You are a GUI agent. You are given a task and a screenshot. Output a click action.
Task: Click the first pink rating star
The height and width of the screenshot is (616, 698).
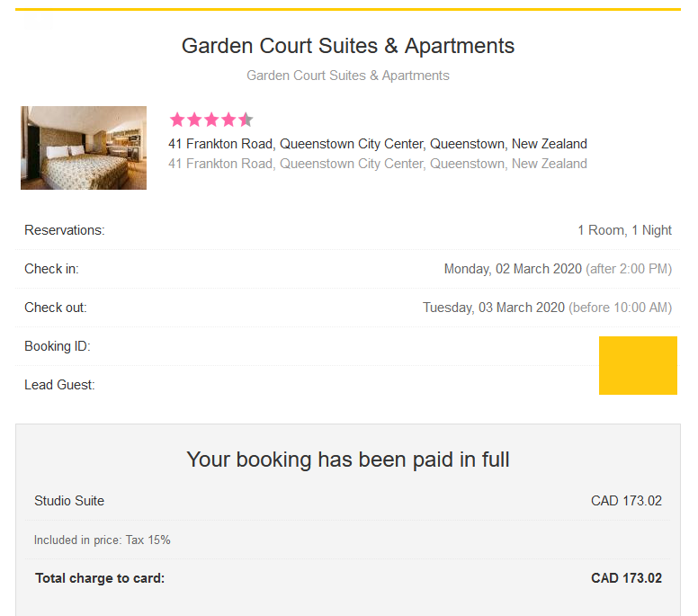pos(177,120)
